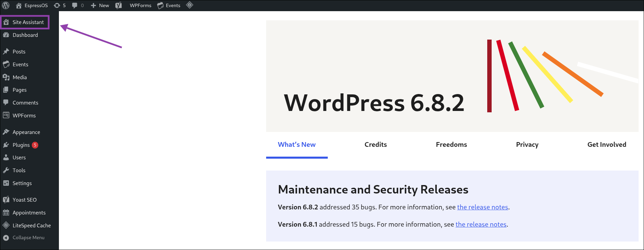
Task: Click the Plugins plug icon
Action: pos(6,145)
